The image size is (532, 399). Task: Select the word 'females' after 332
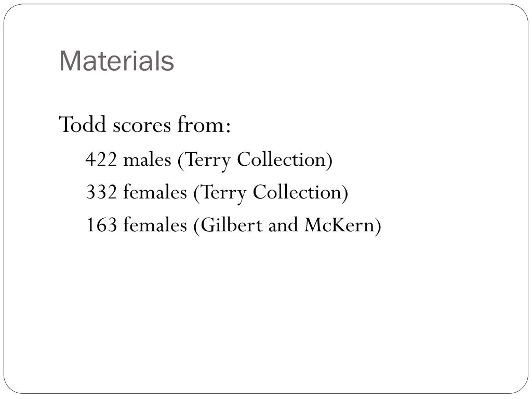[x=155, y=191]
